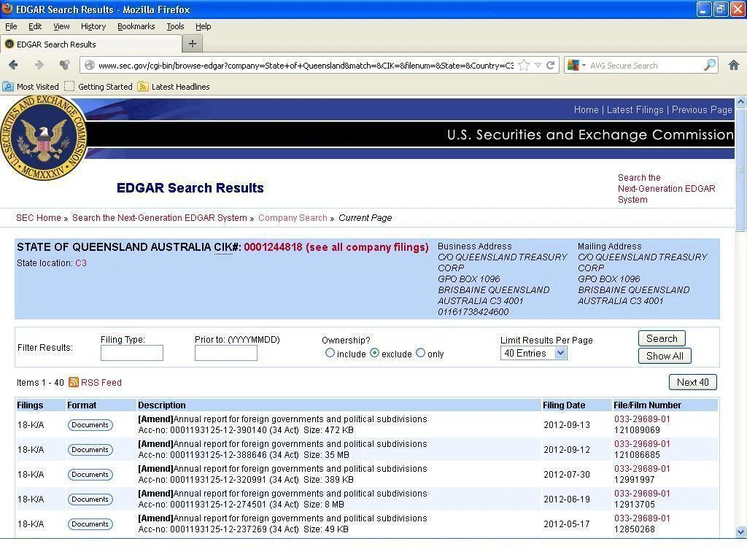Go back with the back arrow
Image resolution: width=747 pixels, height=560 pixels.
coord(13,65)
